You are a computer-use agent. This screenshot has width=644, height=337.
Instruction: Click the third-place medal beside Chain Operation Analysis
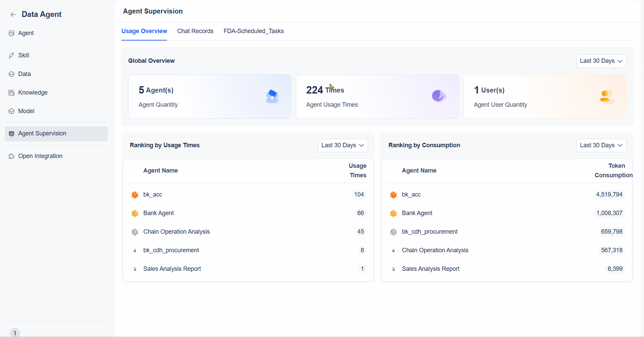coord(135,232)
